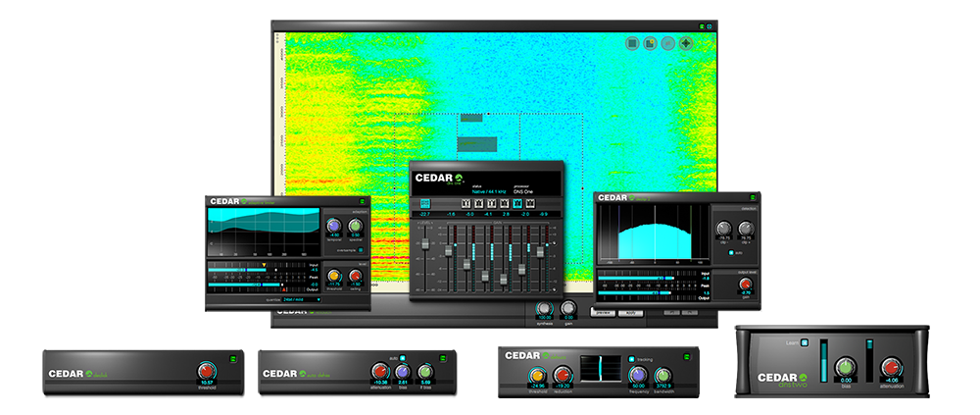The width and height of the screenshot is (980, 415).
Task: Click the green power indicator on spectrogram title bar
Action: point(702,26)
